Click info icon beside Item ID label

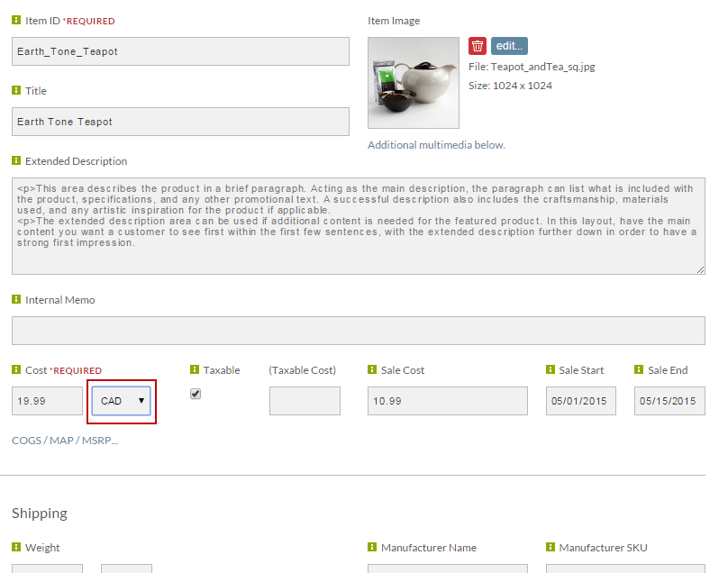pyautogui.click(x=16, y=20)
